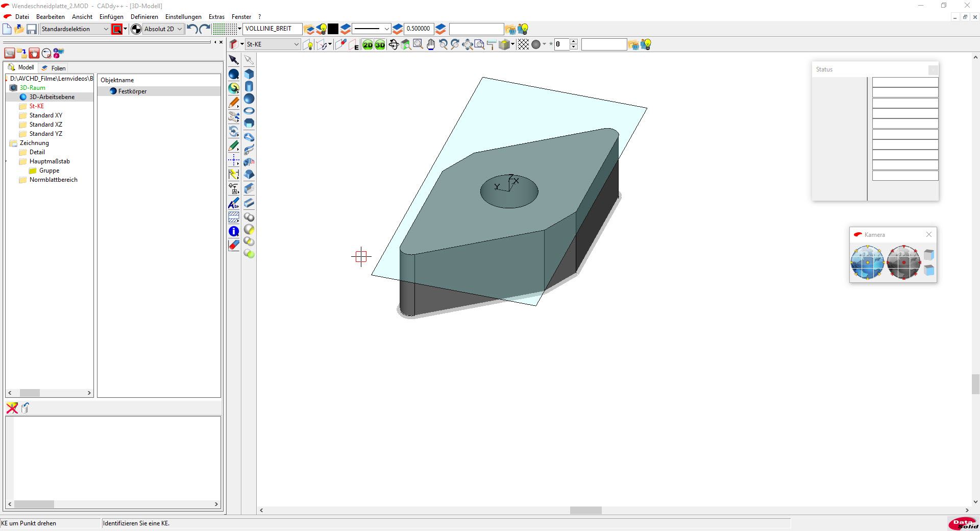Screen dimensions: 980x531
Task: Click the pliers trim tool icon
Action: point(234,117)
